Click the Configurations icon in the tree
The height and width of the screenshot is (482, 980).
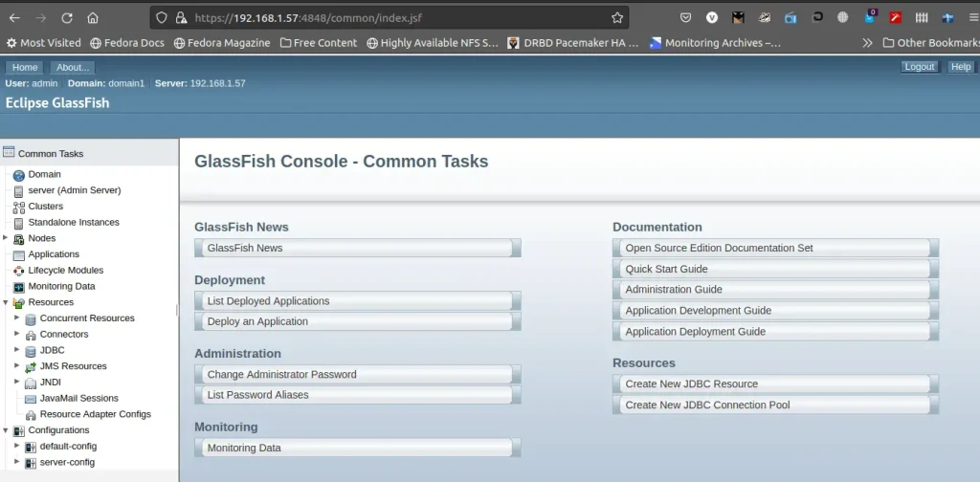click(18, 430)
